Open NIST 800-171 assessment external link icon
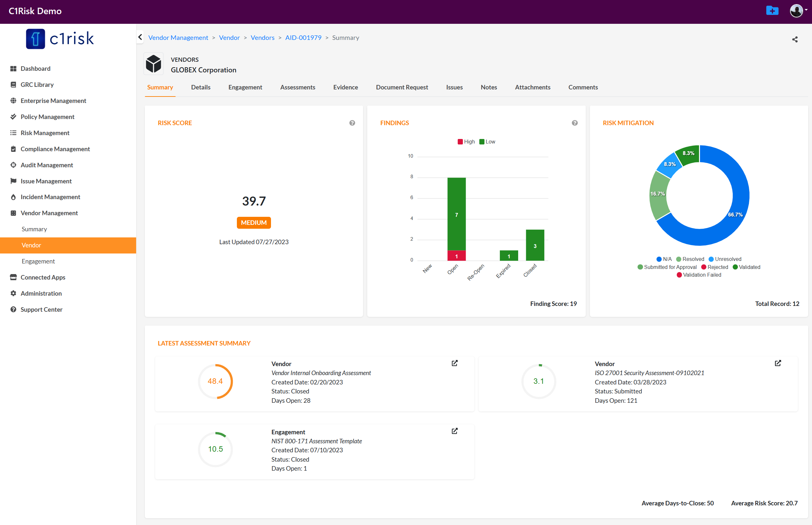 (454, 431)
